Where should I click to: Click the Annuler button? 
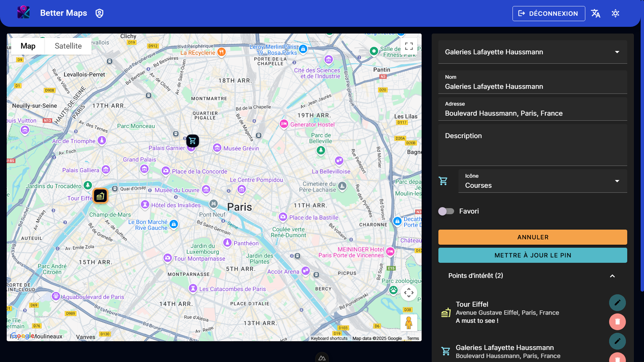point(533,237)
